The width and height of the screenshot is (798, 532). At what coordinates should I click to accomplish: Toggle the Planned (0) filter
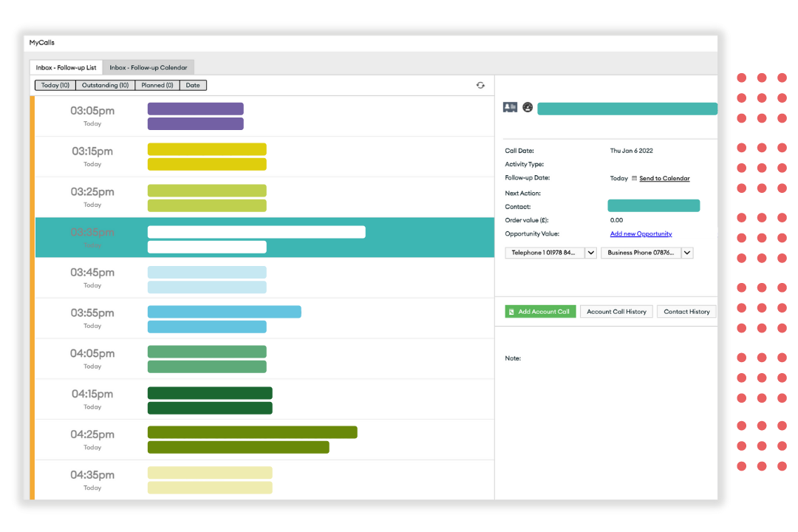click(157, 86)
